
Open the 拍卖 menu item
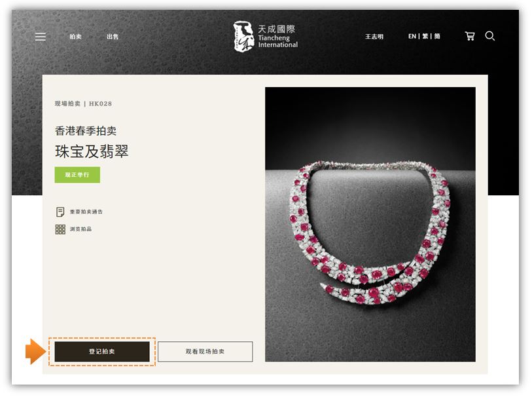(76, 36)
